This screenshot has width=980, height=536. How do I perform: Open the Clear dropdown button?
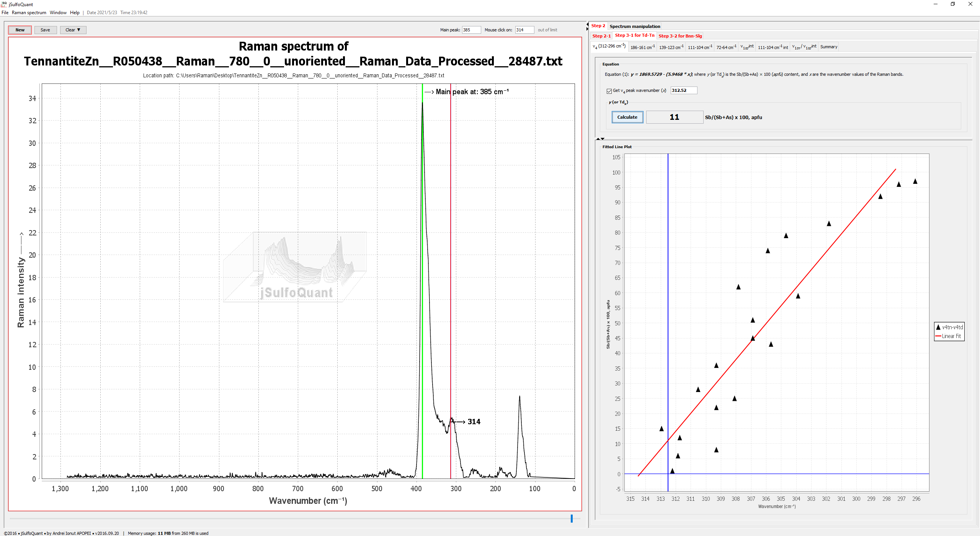click(x=73, y=30)
